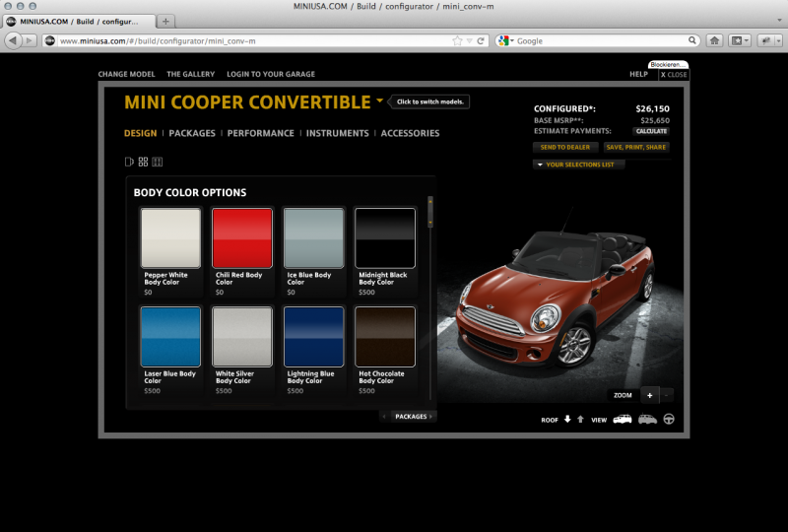
Task: Click color options scrollbar handle
Action: pyautogui.click(x=430, y=212)
